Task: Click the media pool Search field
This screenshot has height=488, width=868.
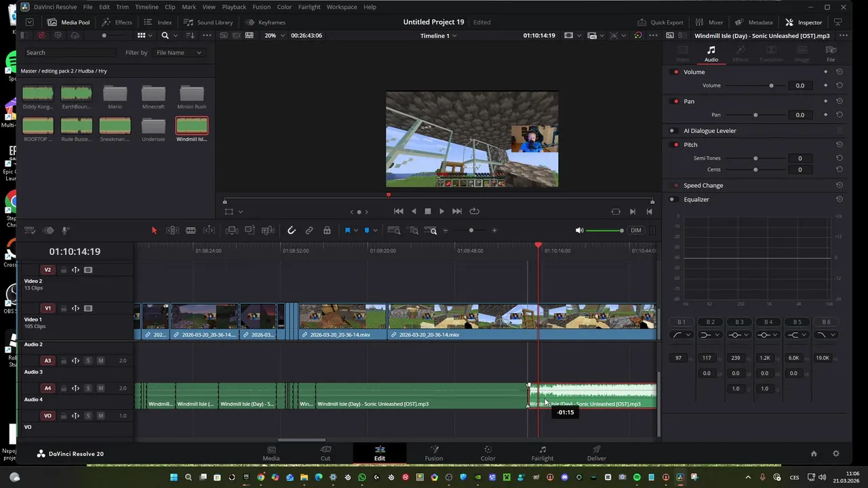Action: (71, 52)
